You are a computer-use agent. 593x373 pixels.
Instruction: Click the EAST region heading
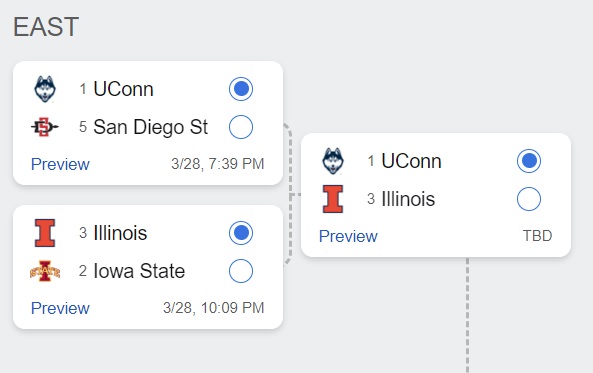pyautogui.click(x=46, y=27)
